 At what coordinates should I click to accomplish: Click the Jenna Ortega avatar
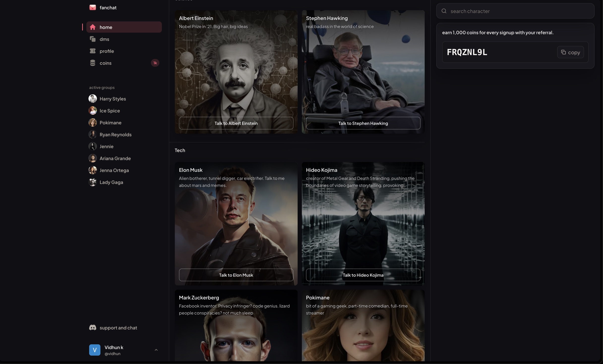92,170
